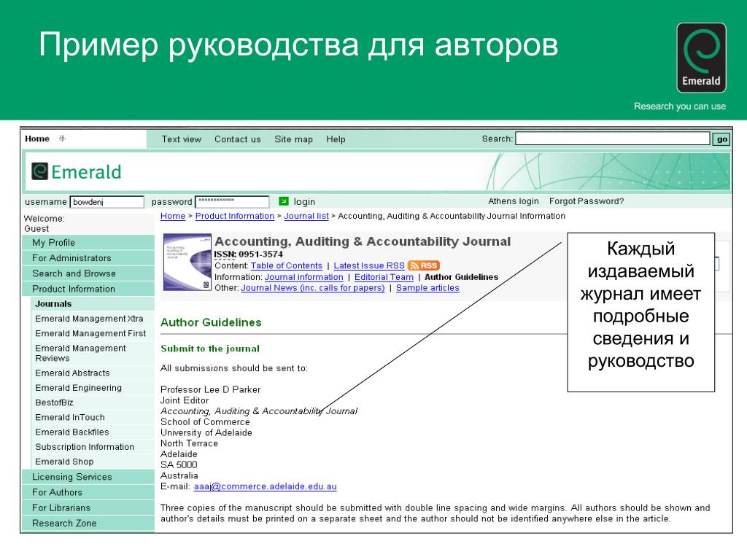Click the Submit to the journal heading
The height and width of the screenshot is (560, 747).
tap(210, 349)
